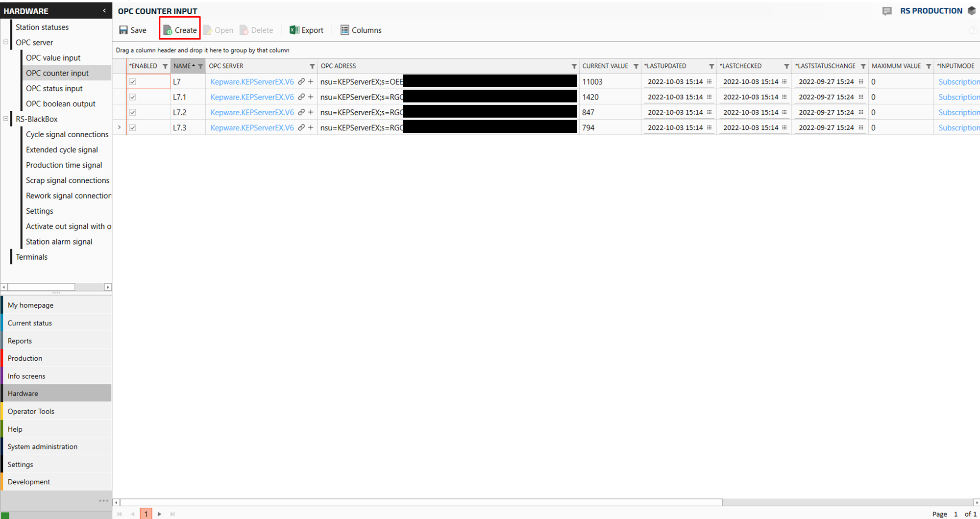Click the link icon in L7 row
The height and width of the screenshot is (519, 980).
301,82
